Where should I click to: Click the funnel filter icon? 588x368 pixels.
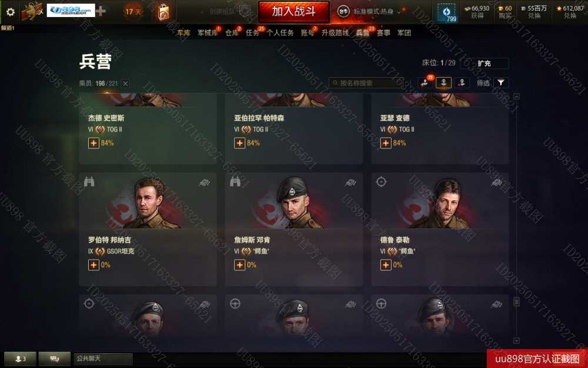click(501, 82)
